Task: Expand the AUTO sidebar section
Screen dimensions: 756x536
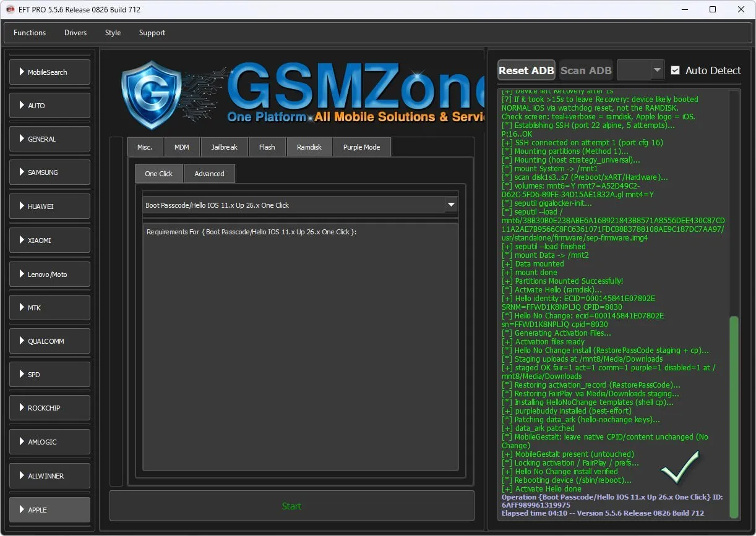Action: click(x=49, y=106)
